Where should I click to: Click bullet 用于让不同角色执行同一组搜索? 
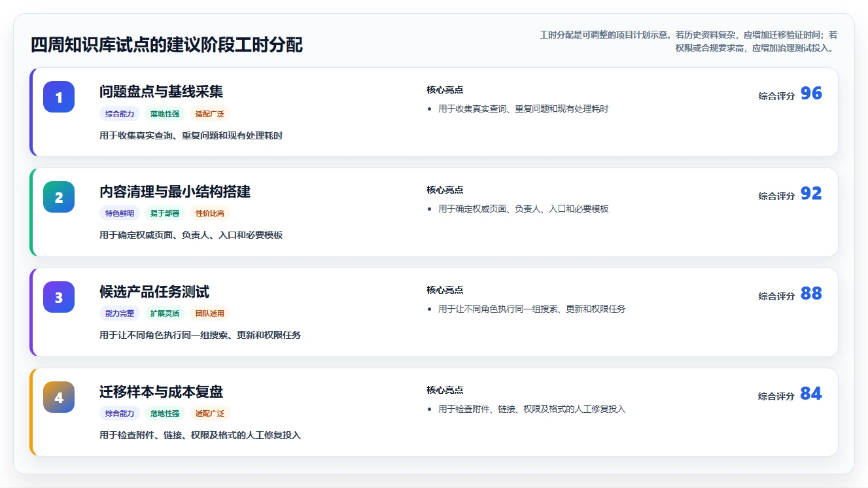[532, 309]
